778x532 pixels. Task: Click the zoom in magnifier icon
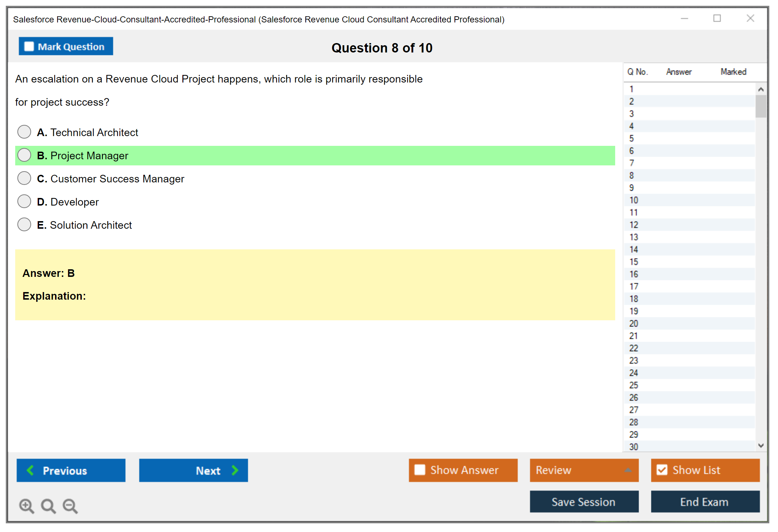[x=26, y=506]
